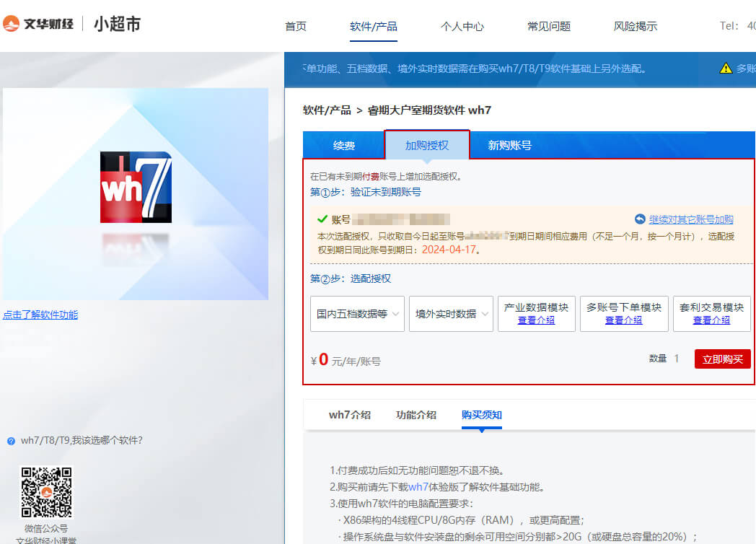Screen dimensions: 756x544
Task: Select the 加购授权 tab
Action: (x=427, y=145)
